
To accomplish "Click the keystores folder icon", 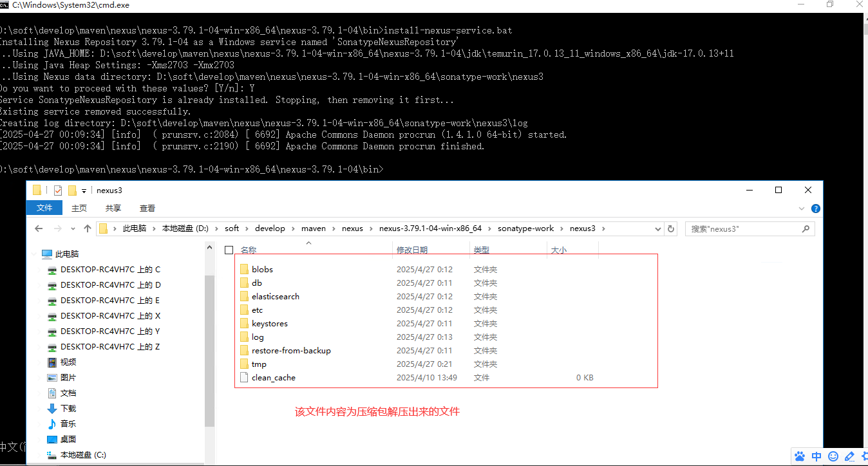I will click(x=244, y=323).
